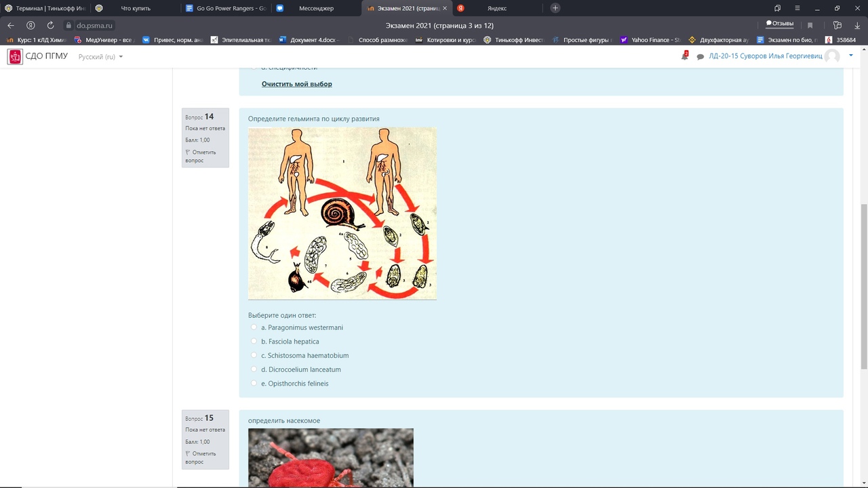Screen dimensions: 868x488
Task: Open the 'Экзамен по био' Docs bookmark
Action: pos(787,40)
